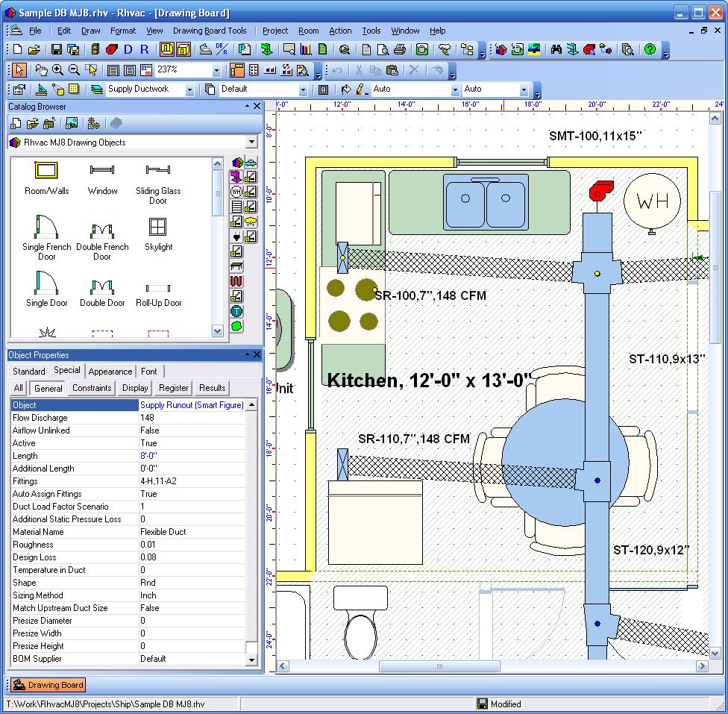Expand the 237% zoom level dropdown

click(216, 70)
